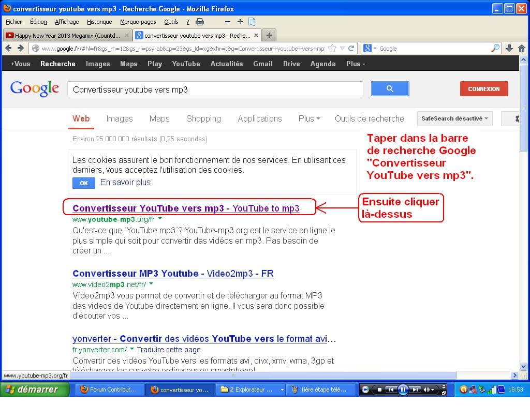Viewport: 530px width, 420px height.
Task: Open the search engine selector dropdown
Action: [x=375, y=48]
